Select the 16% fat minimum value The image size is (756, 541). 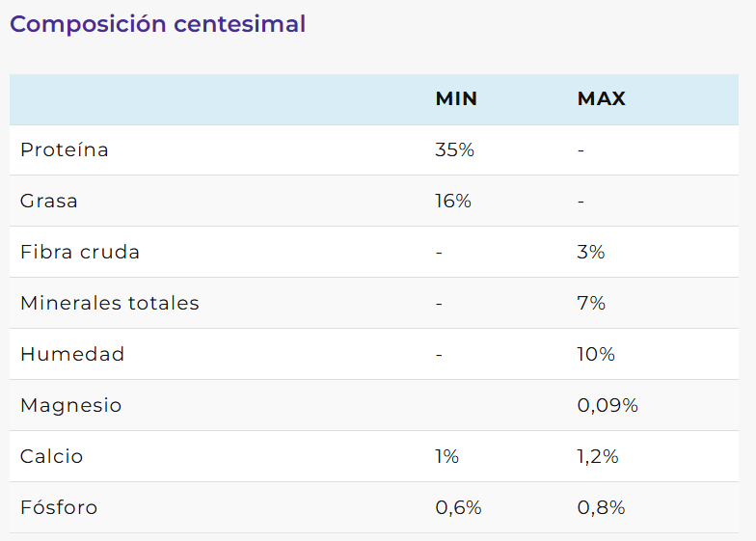click(x=453, y=202)
